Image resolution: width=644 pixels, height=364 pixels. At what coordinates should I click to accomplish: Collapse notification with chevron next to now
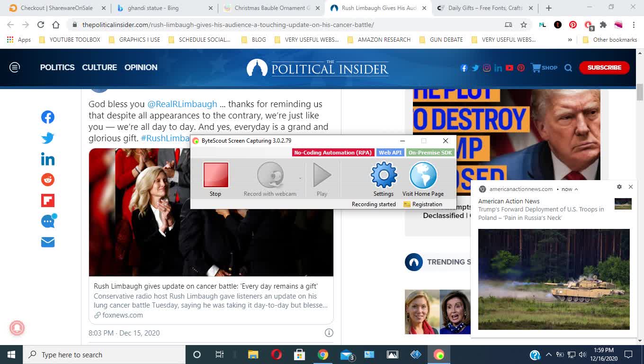[x=576, y=189]
